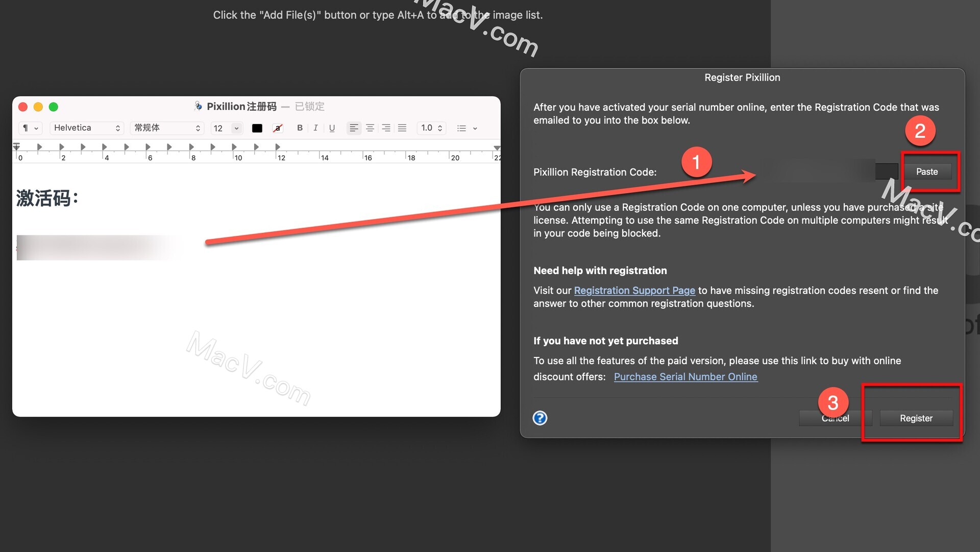Open the 常规体 typeface dropdown
This screenshot has width=980, height=552.
click(167, 128)
